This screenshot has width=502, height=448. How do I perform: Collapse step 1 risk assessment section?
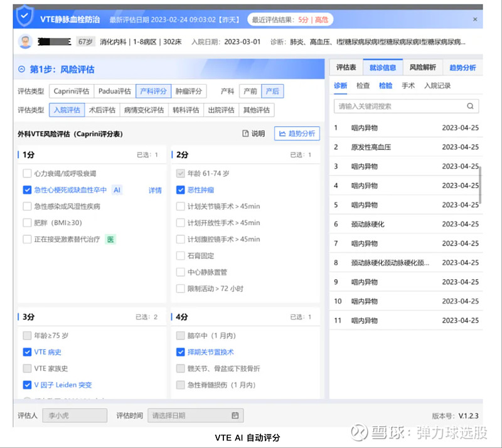point(22,70)
